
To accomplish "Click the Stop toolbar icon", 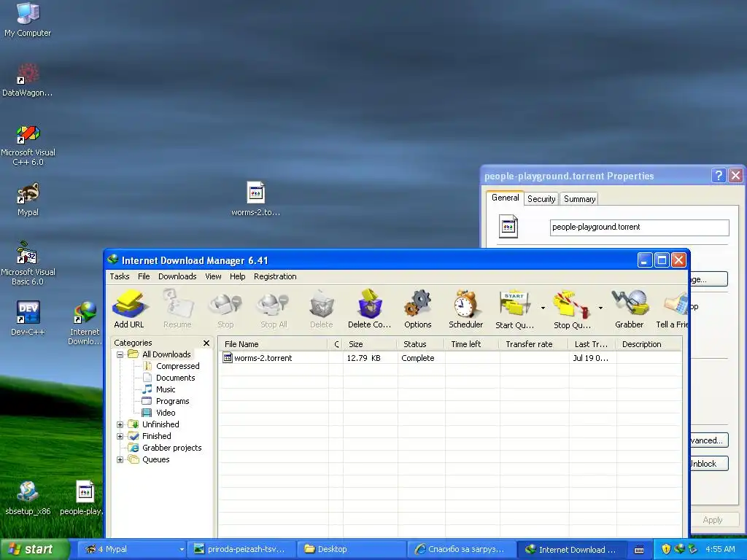I will point(225,308).
